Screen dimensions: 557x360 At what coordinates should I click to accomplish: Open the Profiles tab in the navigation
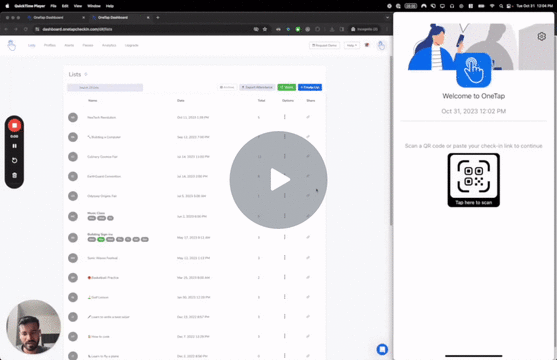coord(50,45)
